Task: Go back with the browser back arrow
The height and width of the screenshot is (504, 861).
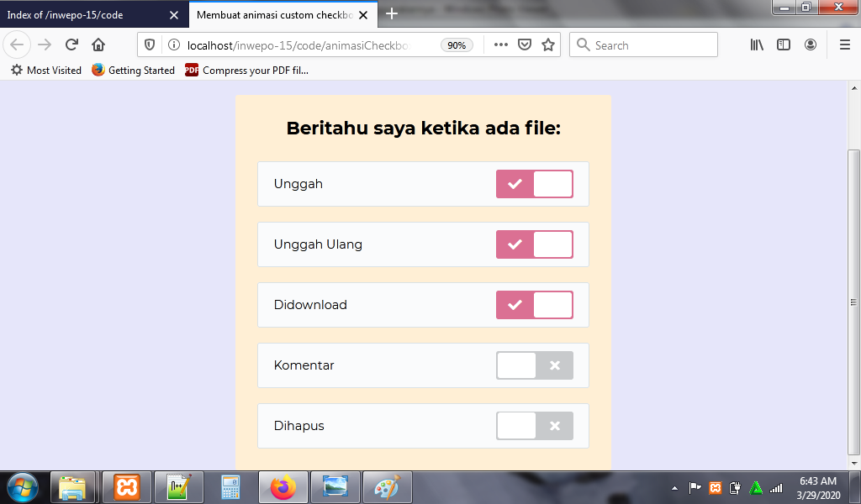Action: [17, 45]
